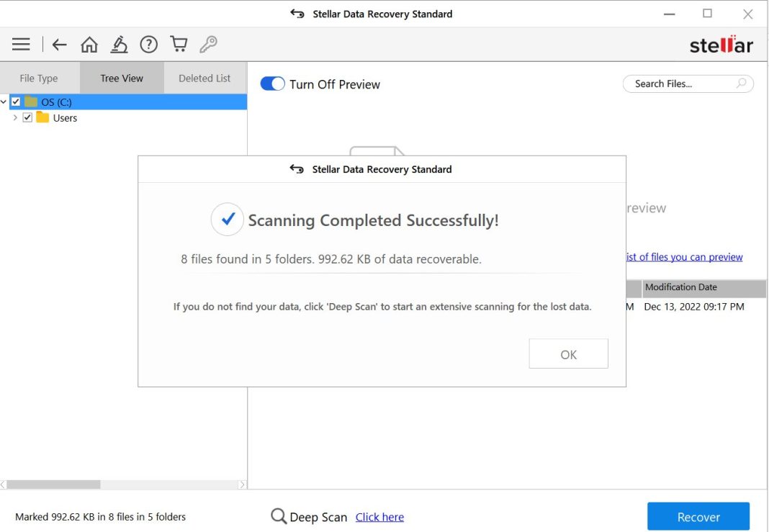Screen dimensions: 769x532
Task: Open the drive monitor microscope icon
Action: pyautogui.click(x=119, y=44)
